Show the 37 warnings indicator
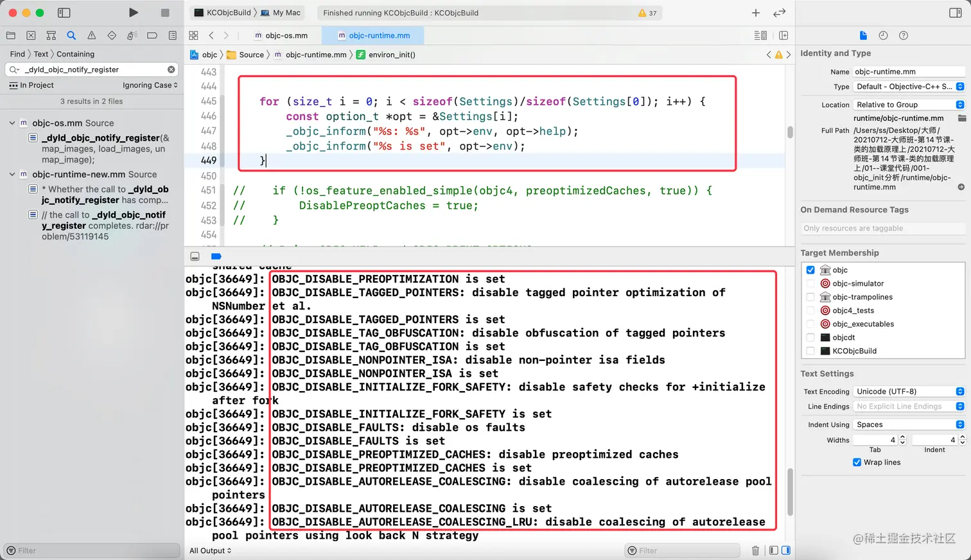This screenshot has width=971, height=560. (x=647, y=13)
